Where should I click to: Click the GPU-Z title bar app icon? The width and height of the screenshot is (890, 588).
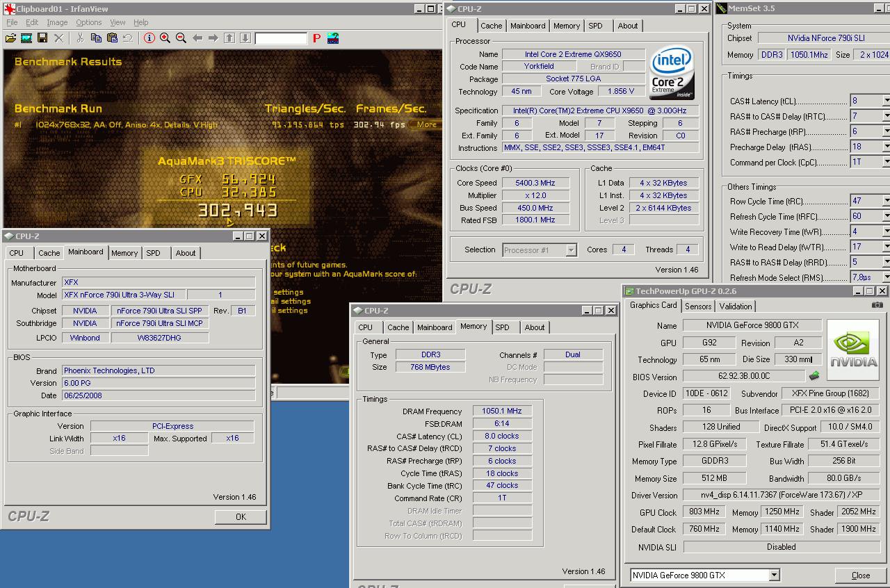coord(629,291)
